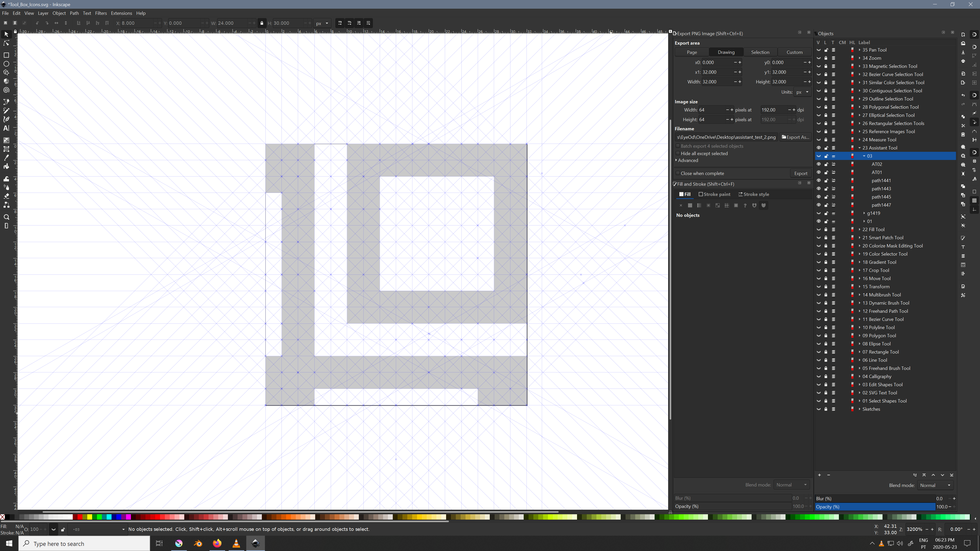Screen dimensions: 980x551
Task: Open the export Units px dropdown
Action: (x=803, y=92)
